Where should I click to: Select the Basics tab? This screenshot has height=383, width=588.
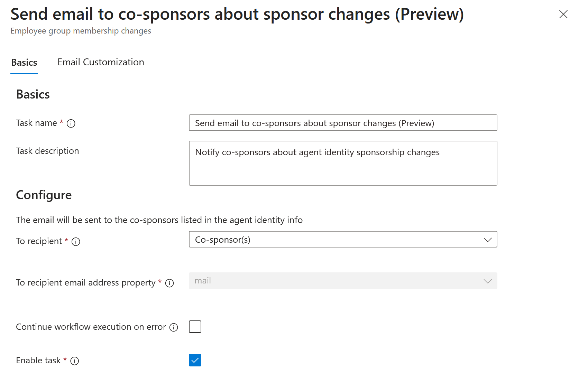(x=24, y=62)
